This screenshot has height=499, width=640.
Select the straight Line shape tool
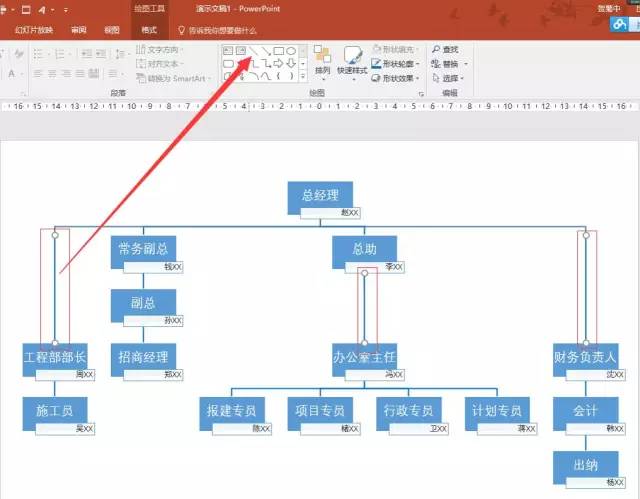point(253,51)
